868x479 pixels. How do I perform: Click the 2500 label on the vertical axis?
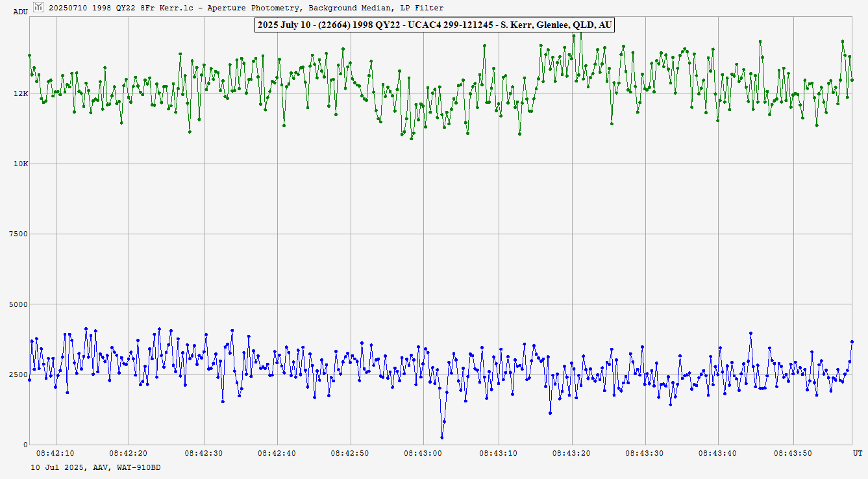(18, 375)
